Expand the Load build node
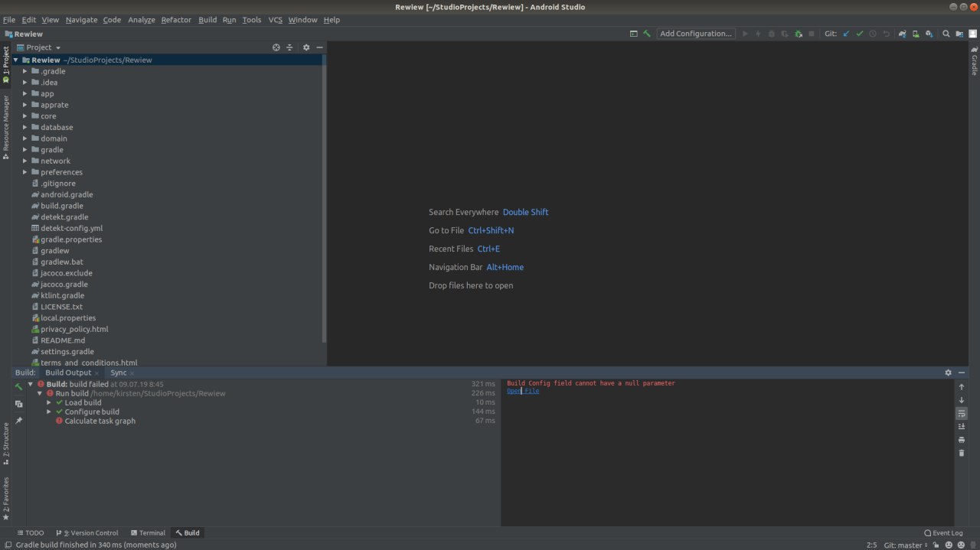Screen dimensions: 980x550 point(49,402)
